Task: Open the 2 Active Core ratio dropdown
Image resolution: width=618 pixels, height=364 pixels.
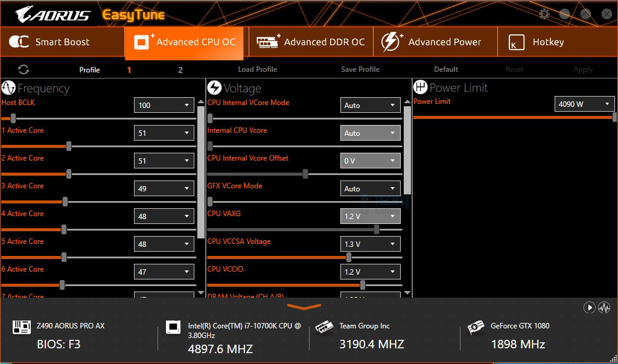Action: [x=164, y=161]
